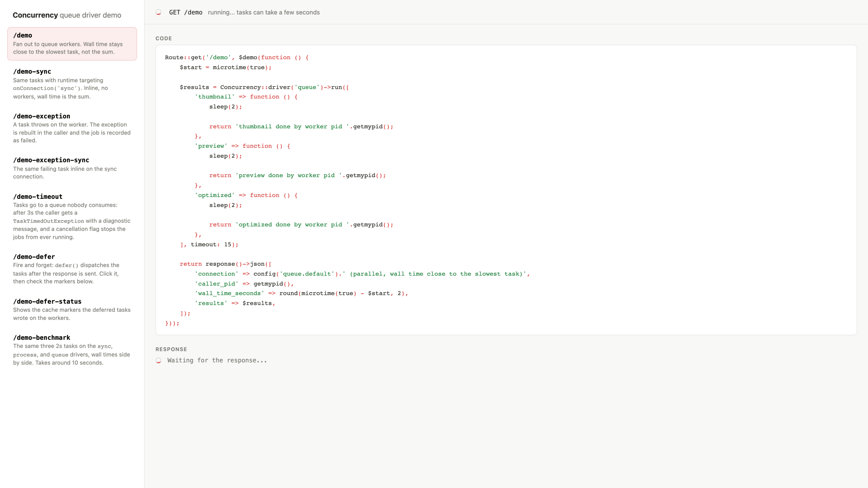Click the GET /demo header text

click(186, 12)
